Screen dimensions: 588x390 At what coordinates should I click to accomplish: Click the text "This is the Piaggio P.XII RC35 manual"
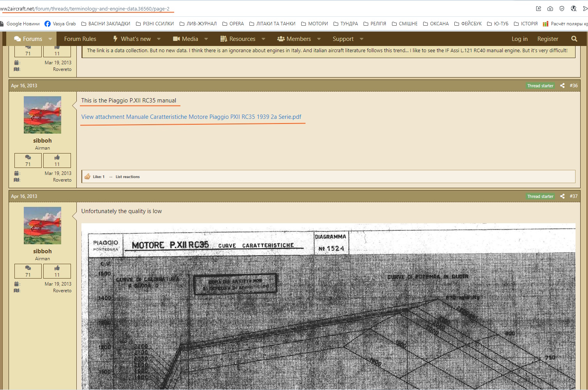129,101
